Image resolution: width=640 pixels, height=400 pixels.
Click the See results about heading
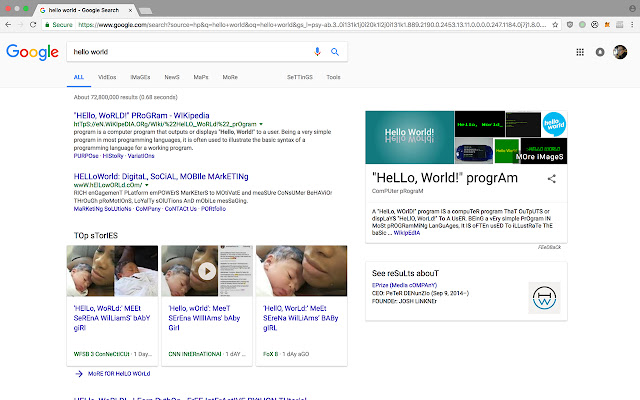405,273
